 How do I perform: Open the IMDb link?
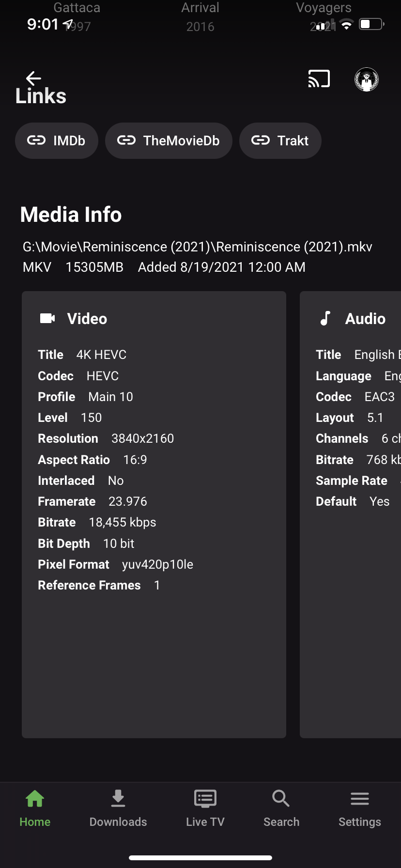[57, 141]
